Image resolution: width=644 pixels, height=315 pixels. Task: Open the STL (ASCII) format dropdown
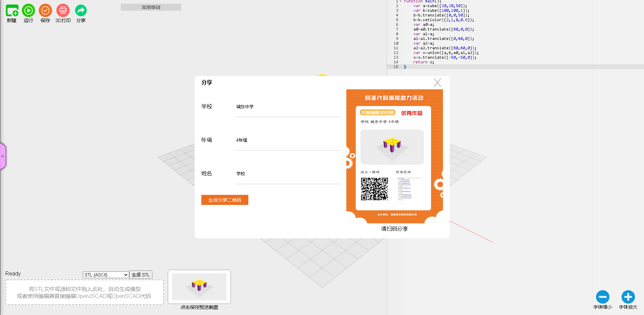(x=106, y=275)
